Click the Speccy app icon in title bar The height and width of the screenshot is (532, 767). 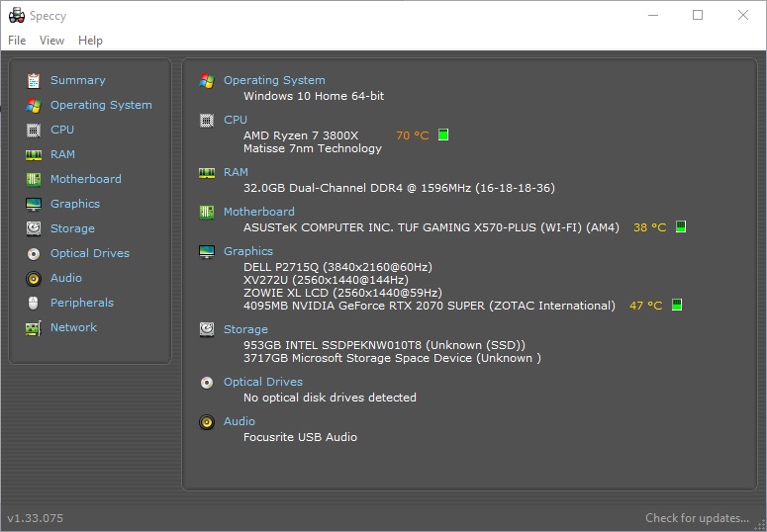17,15
